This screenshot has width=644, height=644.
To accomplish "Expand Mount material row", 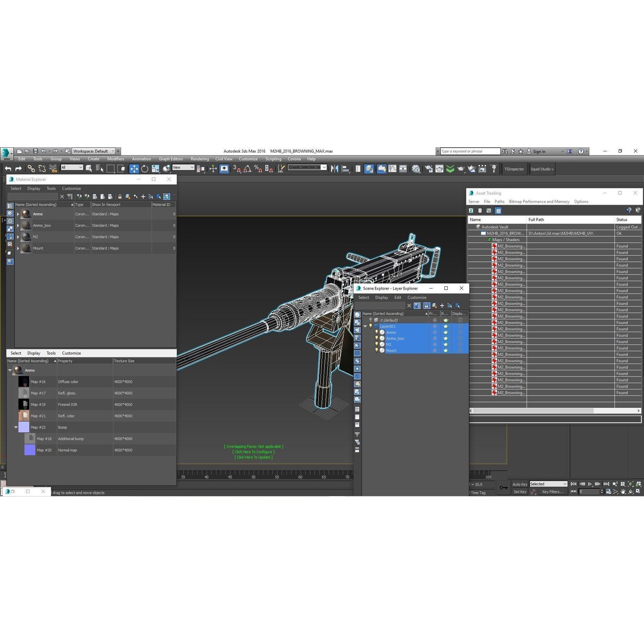I will 18,249.
